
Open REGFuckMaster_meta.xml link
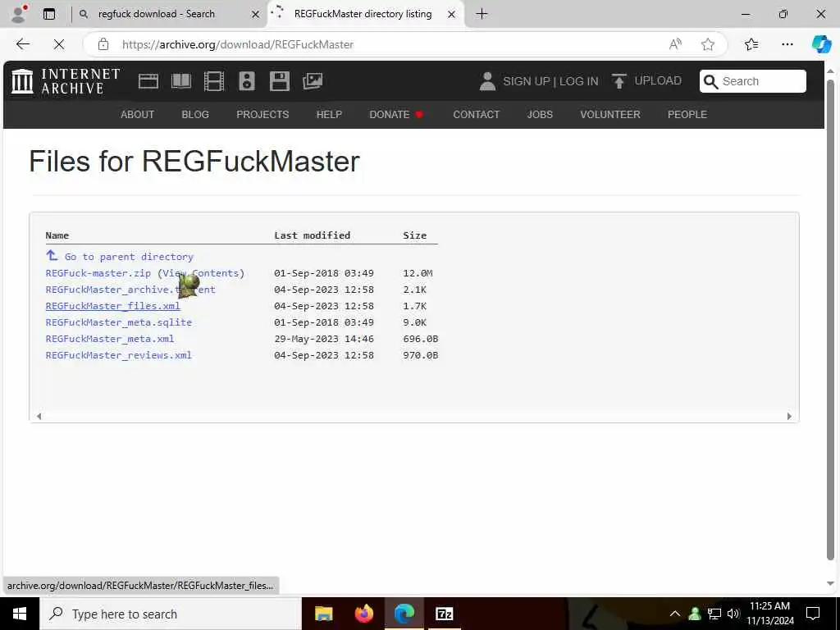pyautogui.click(x=110, y=339)
